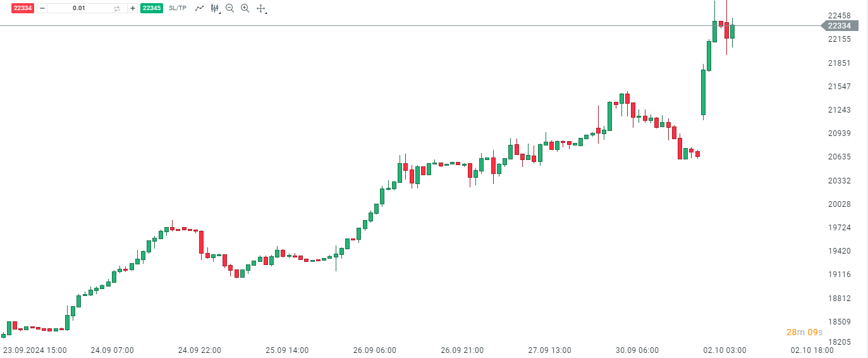
Task: Zoom in the chart
Action: click(x=245, y=8)
